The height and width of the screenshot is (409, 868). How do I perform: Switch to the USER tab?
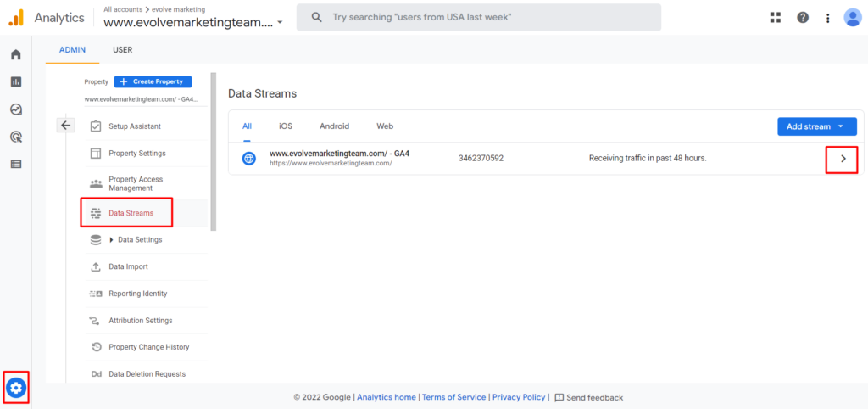coord(122,50)
